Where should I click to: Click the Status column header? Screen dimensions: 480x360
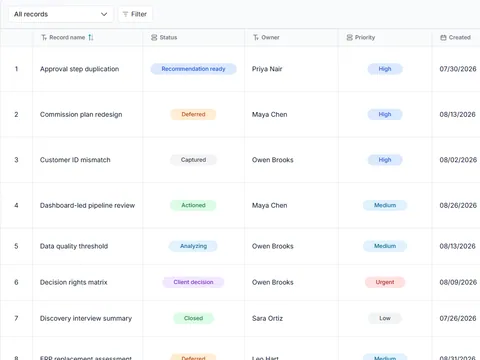(194, 37)
